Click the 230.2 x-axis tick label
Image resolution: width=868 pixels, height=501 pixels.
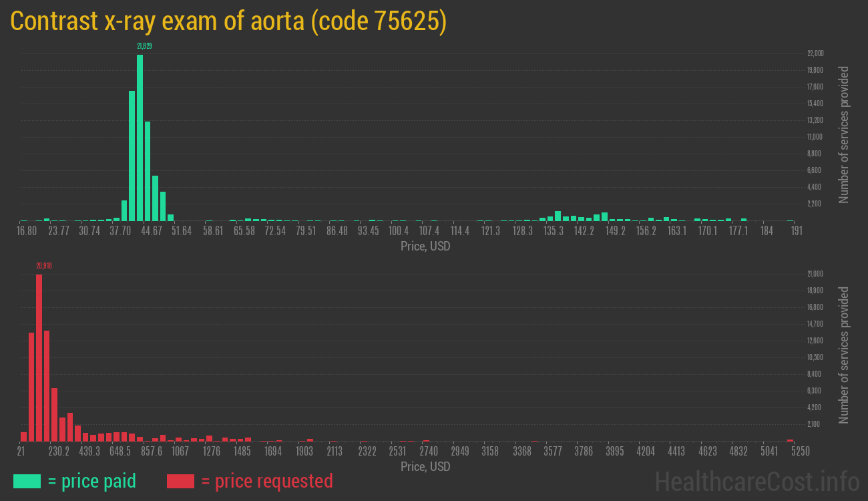[59, 452]
